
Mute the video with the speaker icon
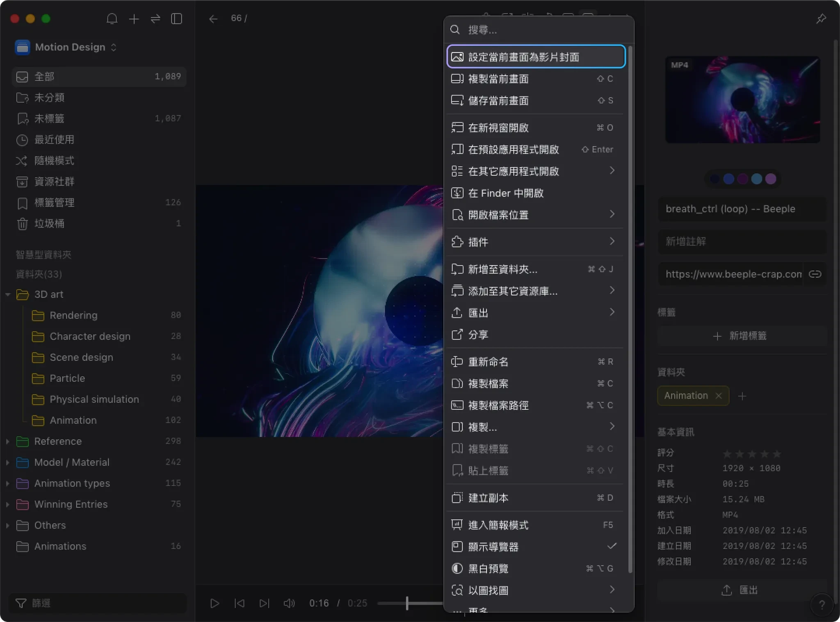pyautogui.click(x=289, y=603)
